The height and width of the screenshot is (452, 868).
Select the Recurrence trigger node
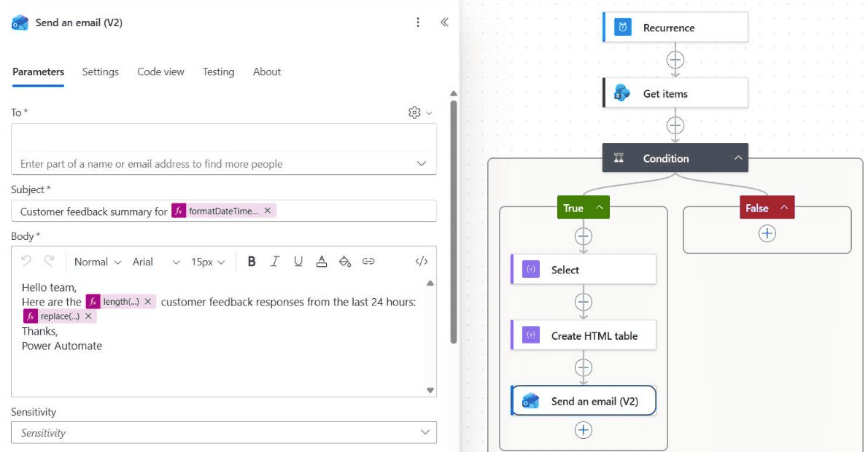point(675,27)
